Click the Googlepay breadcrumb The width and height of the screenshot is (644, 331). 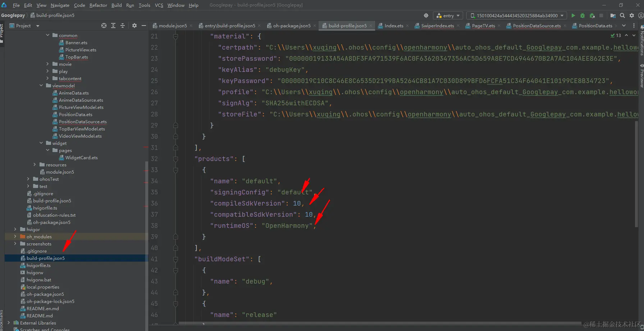pos(13,15)
